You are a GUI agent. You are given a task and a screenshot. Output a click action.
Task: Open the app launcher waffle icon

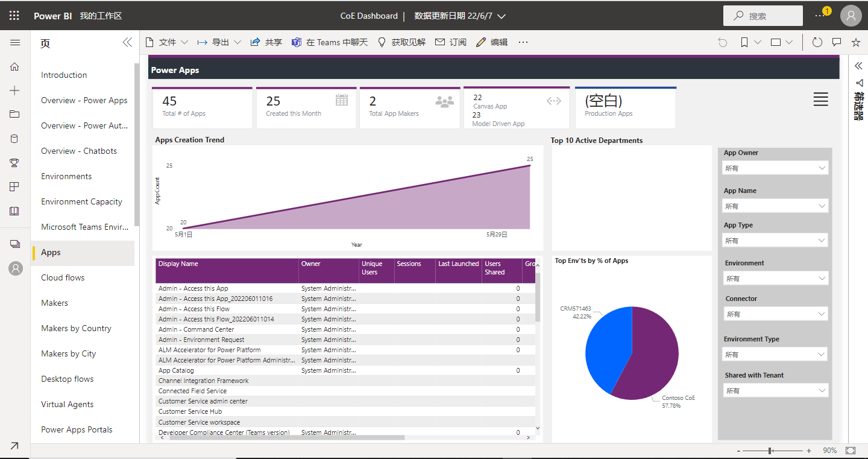[14, 16]
